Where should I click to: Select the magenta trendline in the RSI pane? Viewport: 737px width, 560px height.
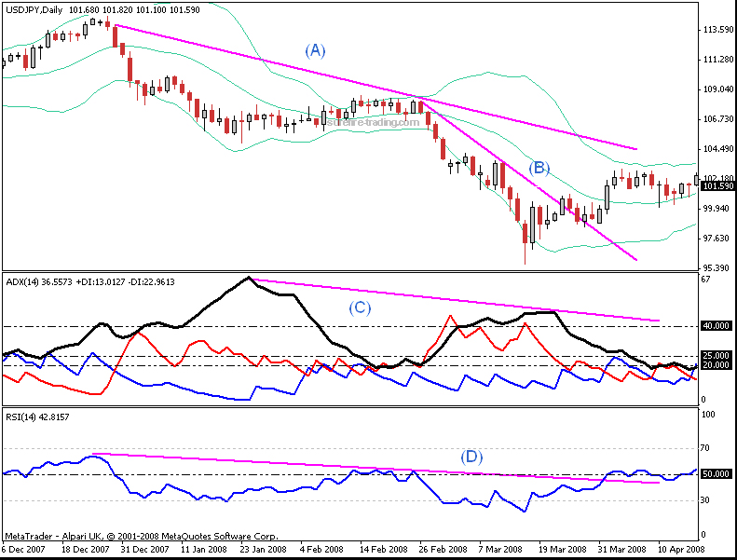376,469
